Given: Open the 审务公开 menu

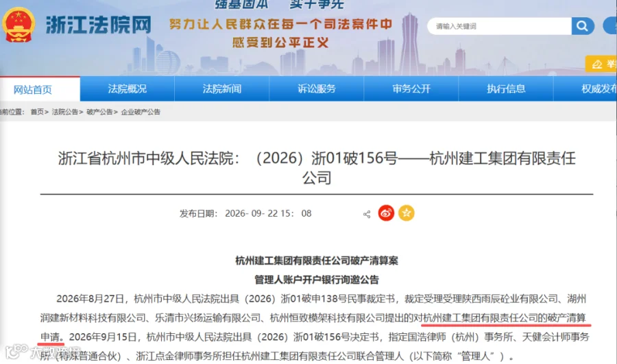Looking at the screenshot, I should pyautogui.click(x=411, y=88).
